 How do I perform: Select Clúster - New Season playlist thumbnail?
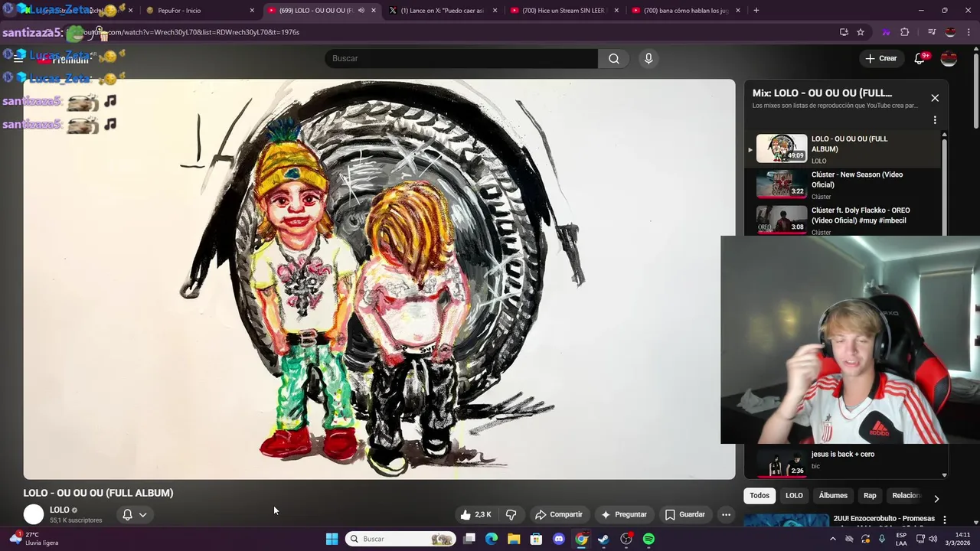point(782,184)
